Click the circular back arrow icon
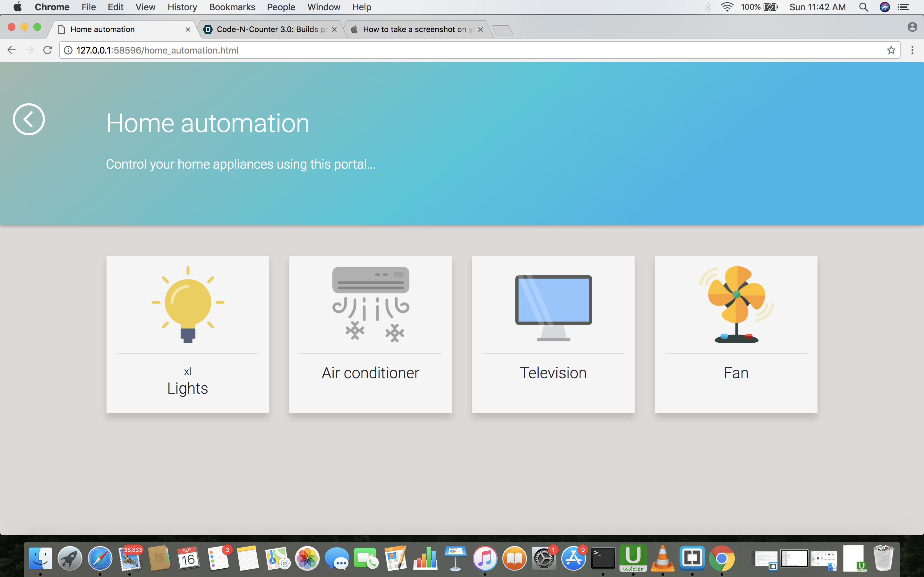 29,119
